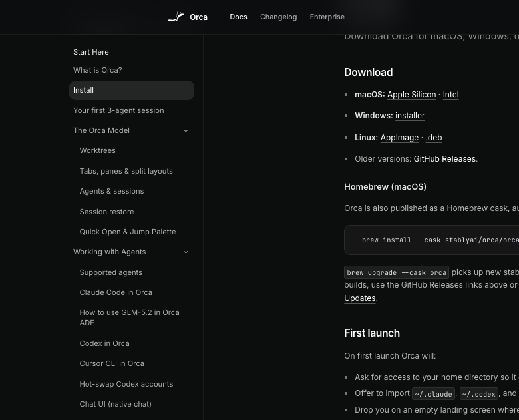Image resolution: width=519 pixels, height=420 pixels.
Task: Open the Changelog navigation item
Action: [x=278, y=17]
